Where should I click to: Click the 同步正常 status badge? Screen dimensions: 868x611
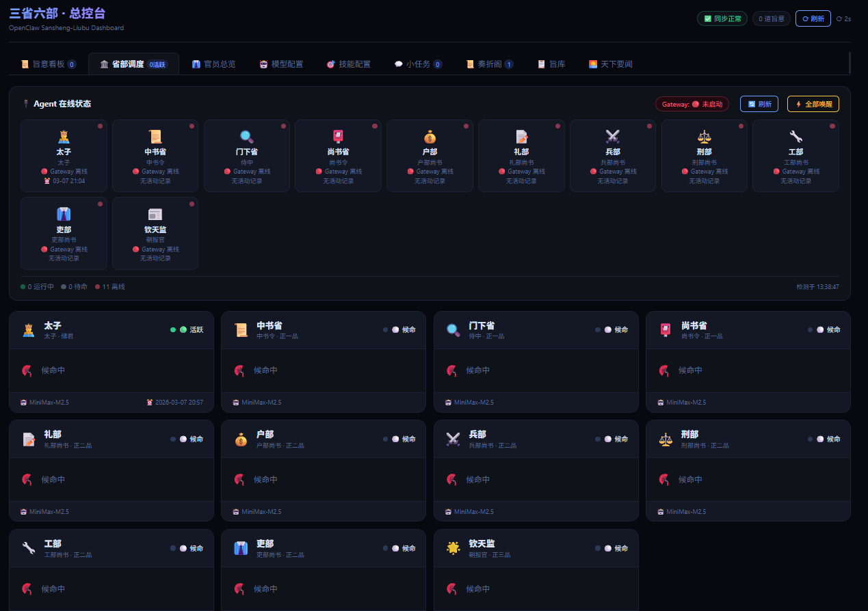[x=722, y=18]
